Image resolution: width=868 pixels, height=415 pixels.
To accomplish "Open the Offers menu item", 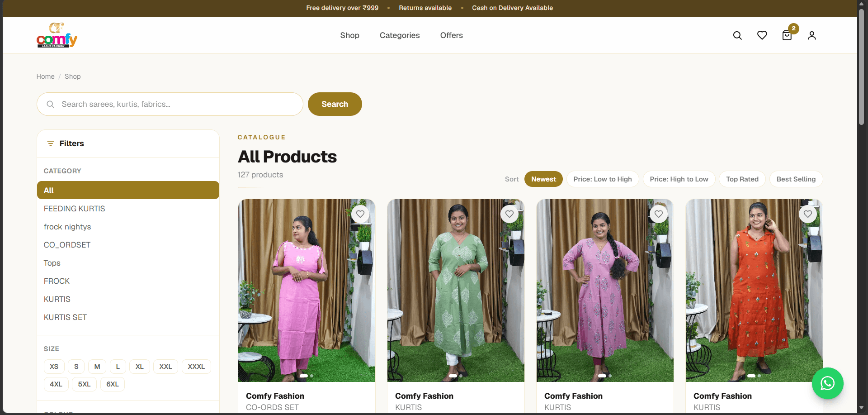I will click(x=452, y=35).
